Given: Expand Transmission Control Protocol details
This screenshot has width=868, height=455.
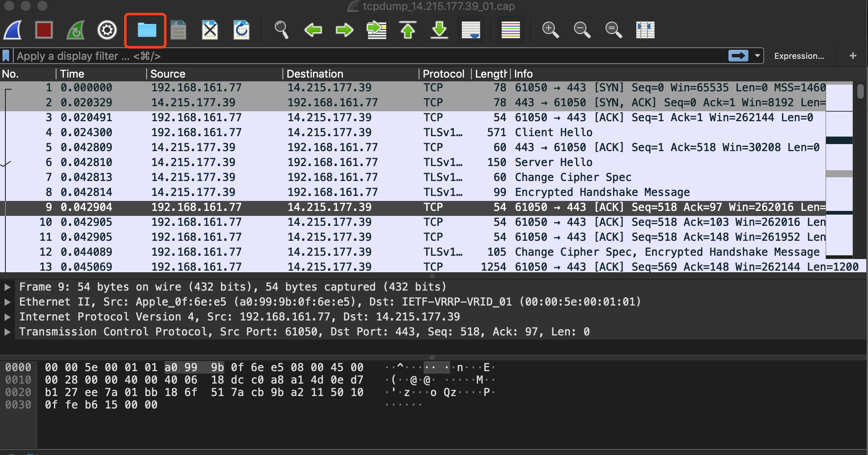Looking at the screenshot, I should (x=7, y=332).
